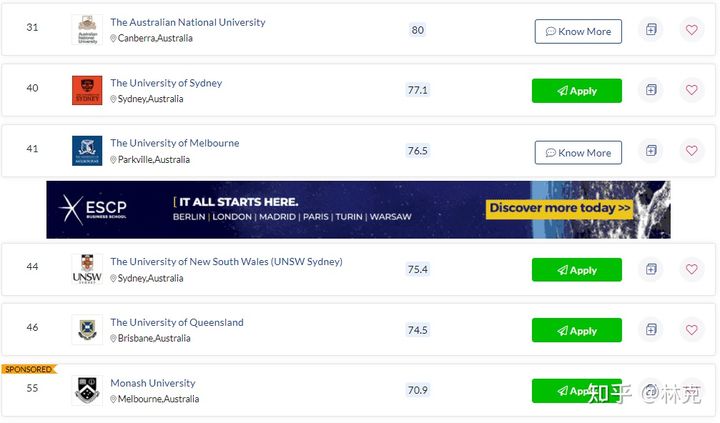This screenshot has height=423, width=720.
Task: Click Know More for Australian National University
Action: pyautogui.click(x=578, y=31)
